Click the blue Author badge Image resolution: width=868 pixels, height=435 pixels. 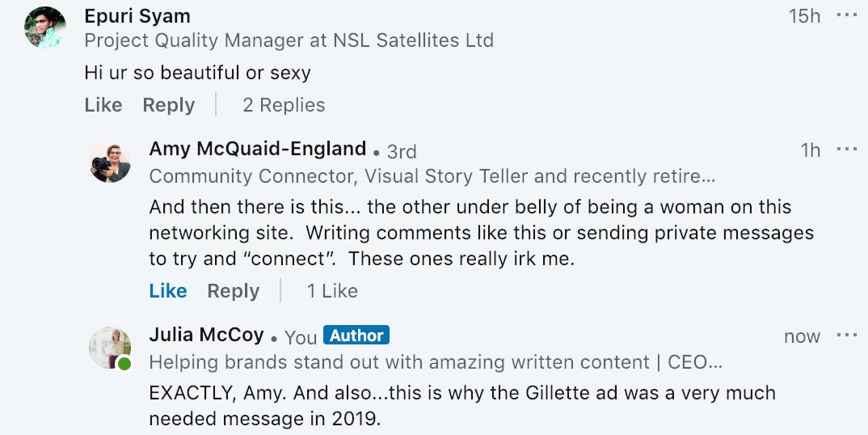point(356,336)
